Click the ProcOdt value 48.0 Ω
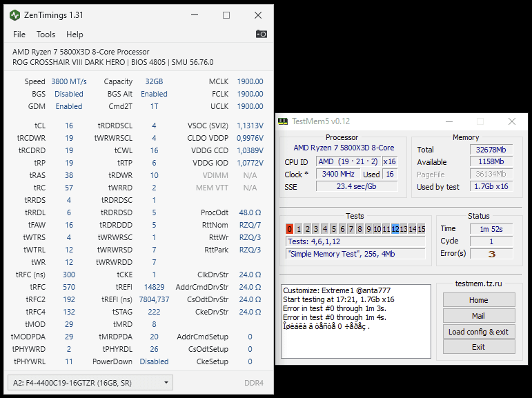 (250, 212)
